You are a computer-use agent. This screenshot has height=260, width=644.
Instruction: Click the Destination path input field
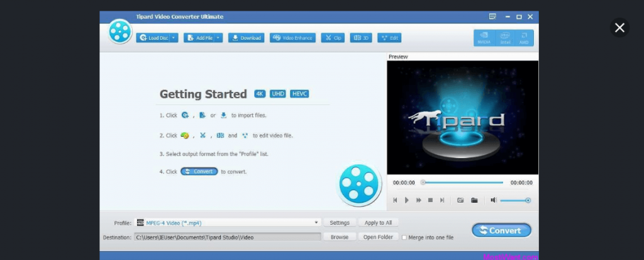tap(226, 237)
